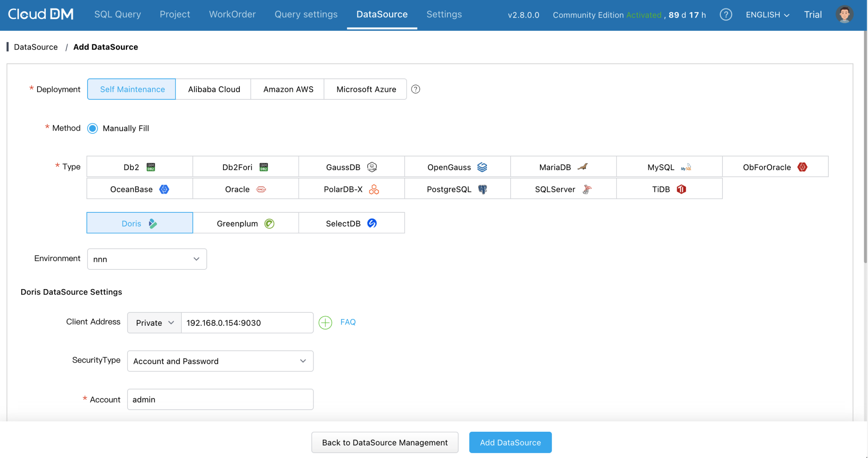The height and width of the screenshot is (458, 868).
Task: Choose the OceanBase database type
Action: point(139,189)
